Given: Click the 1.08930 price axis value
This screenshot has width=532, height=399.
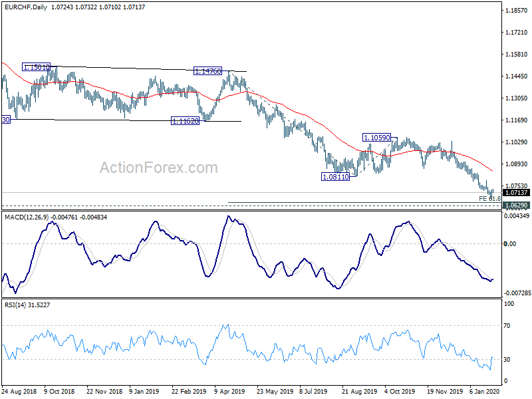Looking at the screenshot, I should coord(517,164).
